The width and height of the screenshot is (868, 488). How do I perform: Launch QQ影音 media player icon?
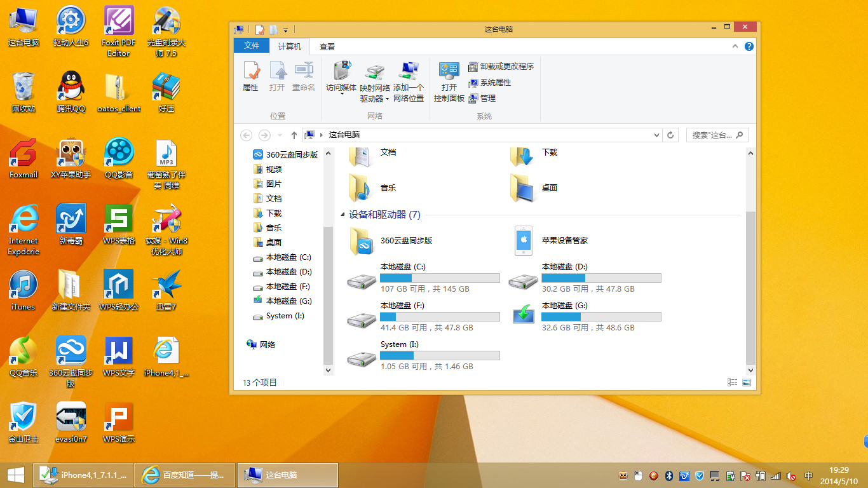point(119,153)
